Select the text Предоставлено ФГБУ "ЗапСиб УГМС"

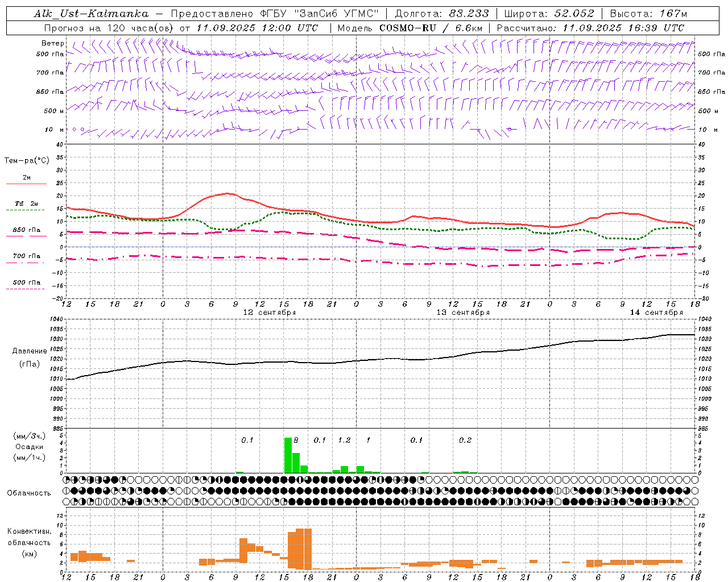pos(275,14)
